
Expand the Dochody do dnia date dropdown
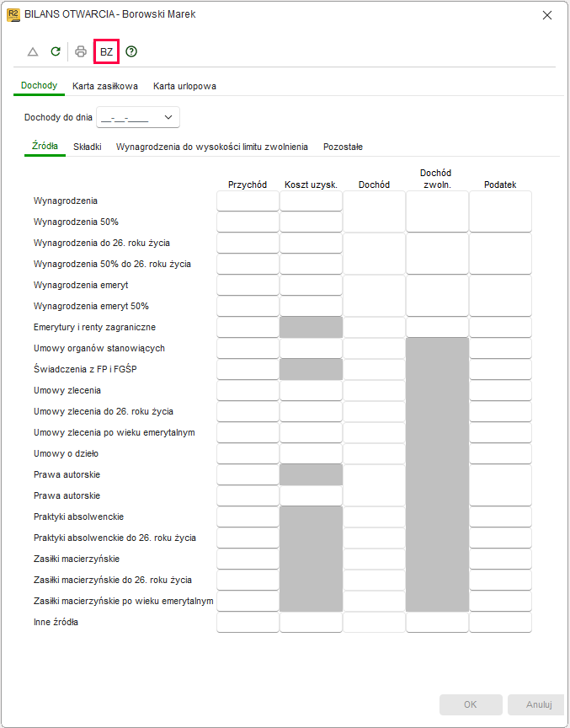pyautogui.click(x=168, y=117)
